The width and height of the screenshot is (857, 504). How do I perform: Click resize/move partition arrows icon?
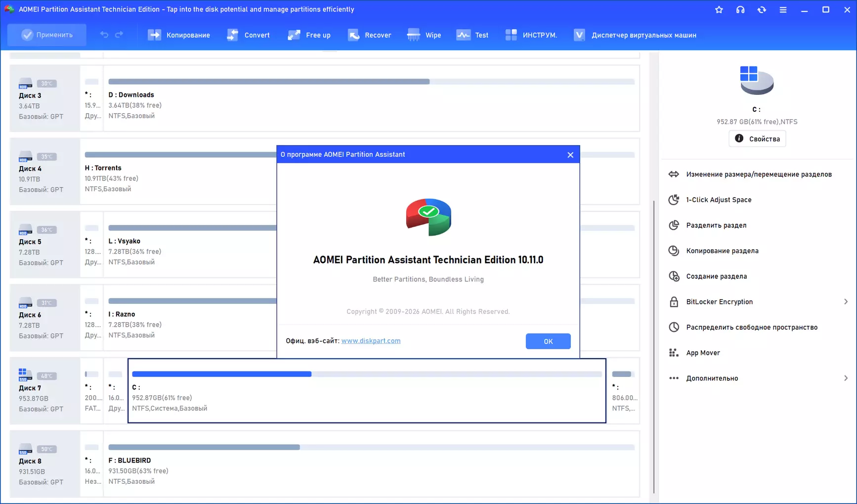pos(674,174)
